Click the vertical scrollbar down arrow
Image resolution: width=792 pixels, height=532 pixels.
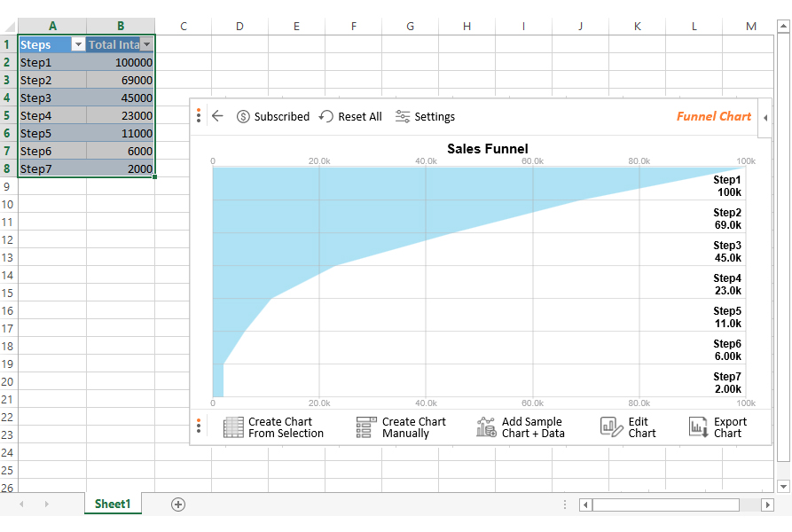pos(783,487)
